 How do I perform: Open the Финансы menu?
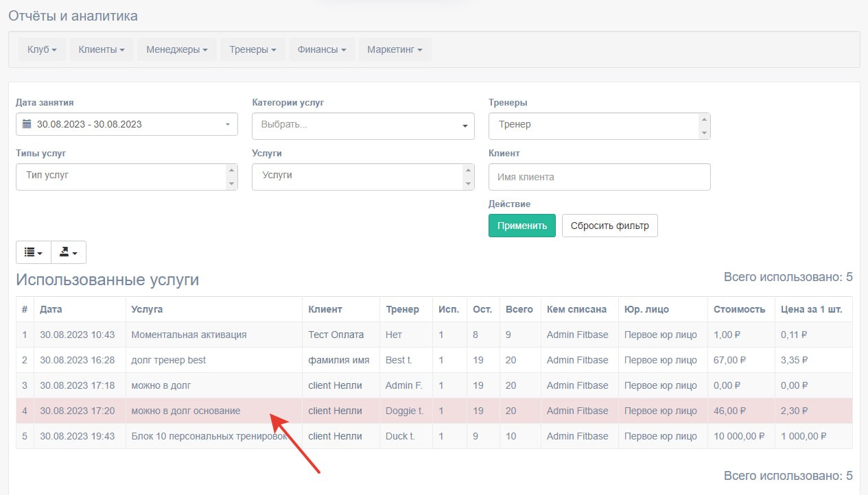tap(321, 49)
